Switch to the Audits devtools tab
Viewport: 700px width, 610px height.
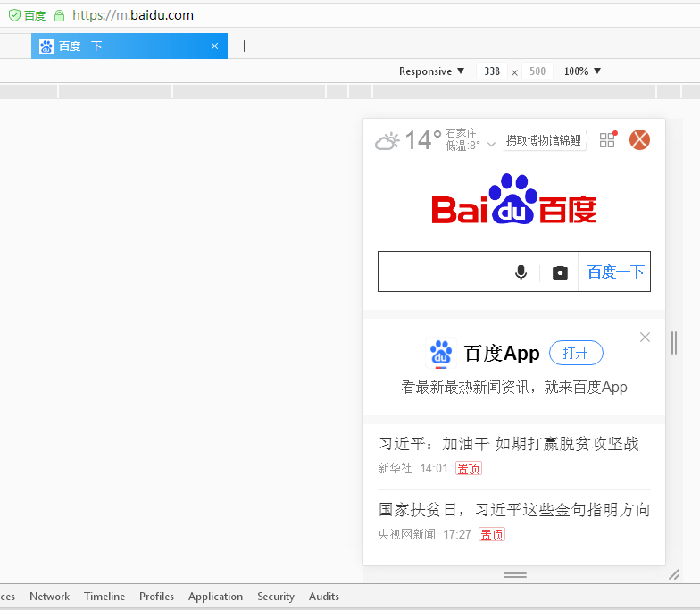pos(323,597)
